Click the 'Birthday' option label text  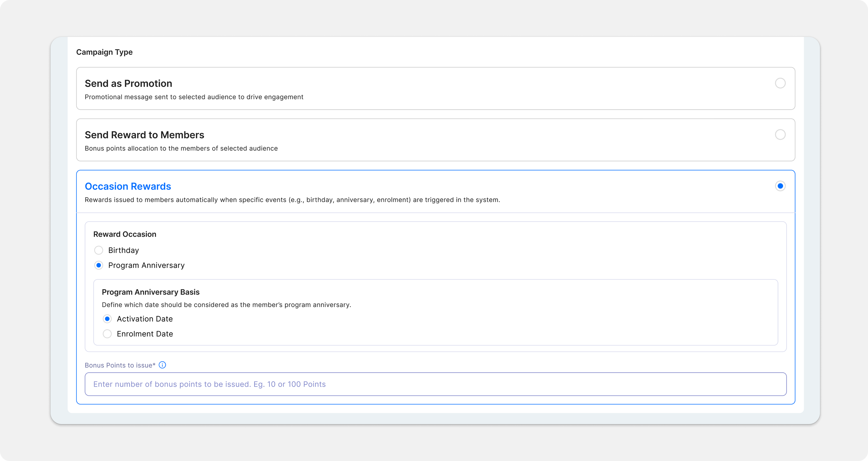123,250
